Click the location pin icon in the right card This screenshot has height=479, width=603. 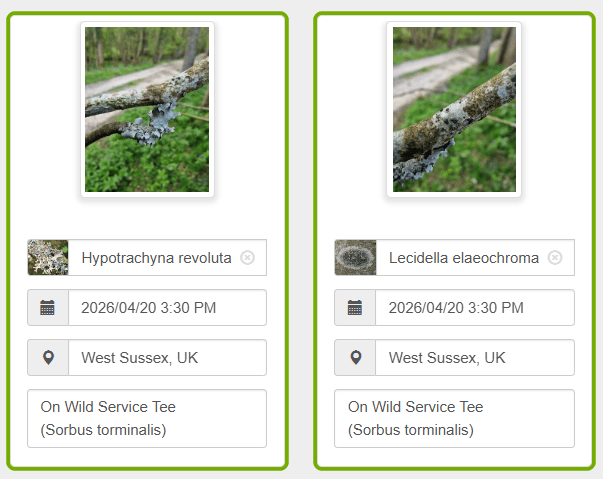tap(355, 358)
